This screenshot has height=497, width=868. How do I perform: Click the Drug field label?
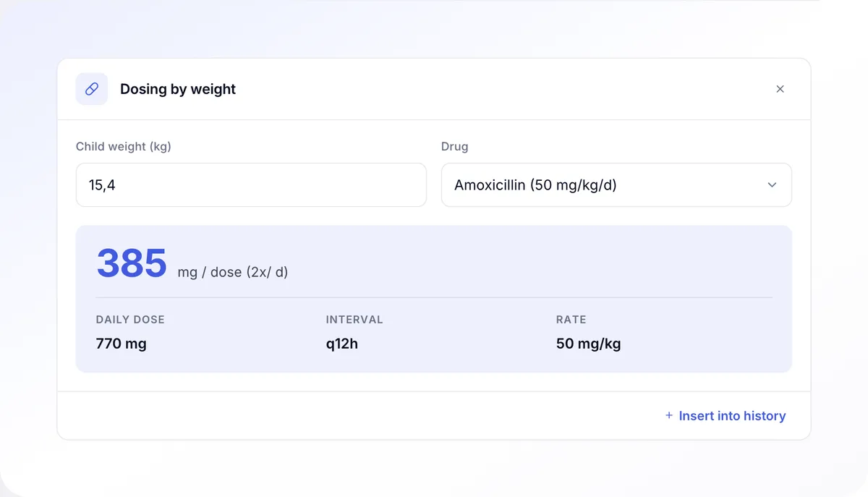455,146
